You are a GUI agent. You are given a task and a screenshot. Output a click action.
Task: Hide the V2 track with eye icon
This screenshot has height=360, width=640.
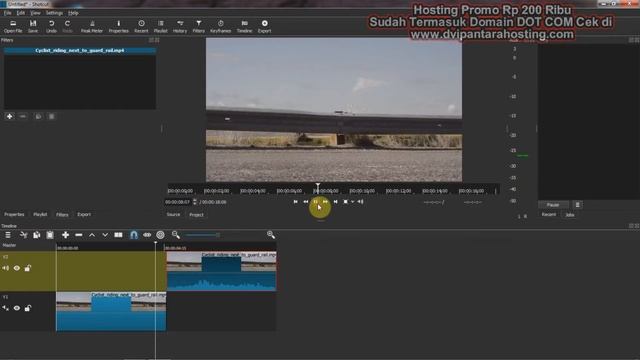click(x=17, y=268)
